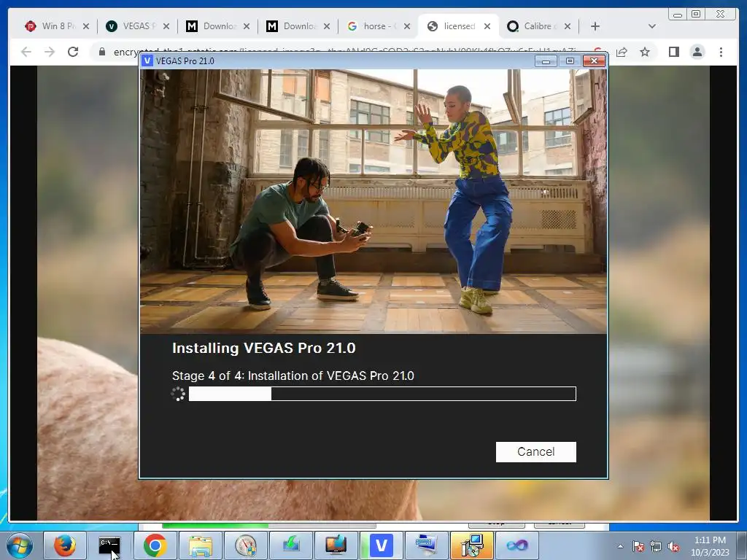Click the muted volume tray icon
Viewport: 747px width, 560px height.
673,546
